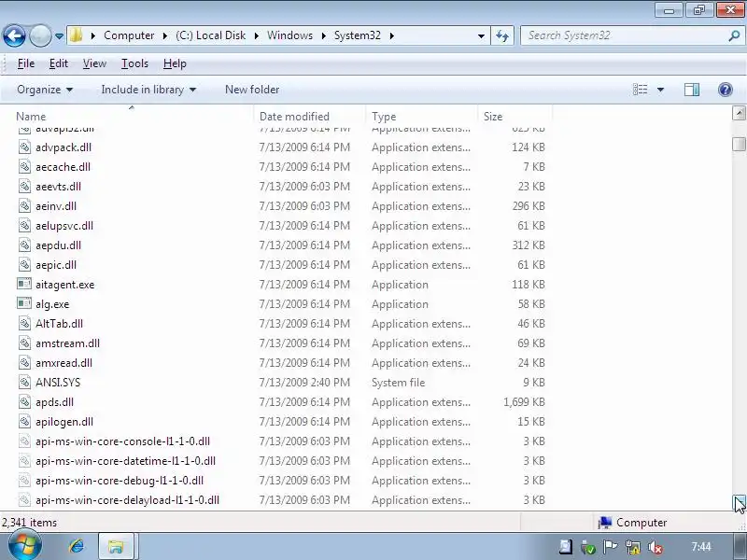Click System file type for ANSI.SYS
Viewport: 747px width, 560px height.
[399, 383]
